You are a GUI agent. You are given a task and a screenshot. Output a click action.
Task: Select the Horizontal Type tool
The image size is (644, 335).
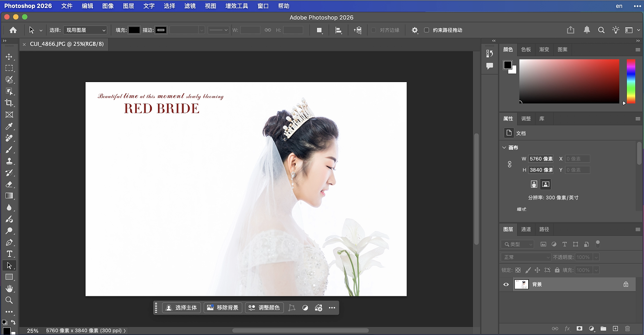point(9,254)
